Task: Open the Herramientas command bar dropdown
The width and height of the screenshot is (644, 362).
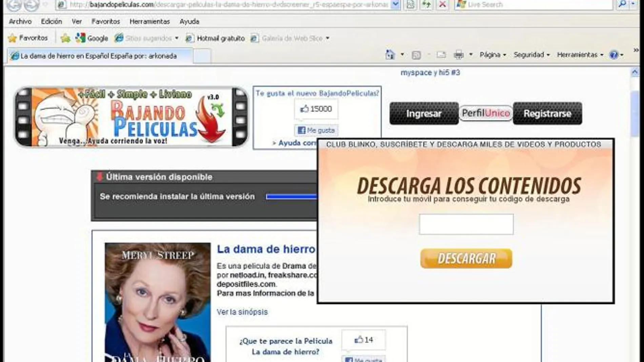Action: click(x=580, y=55)
